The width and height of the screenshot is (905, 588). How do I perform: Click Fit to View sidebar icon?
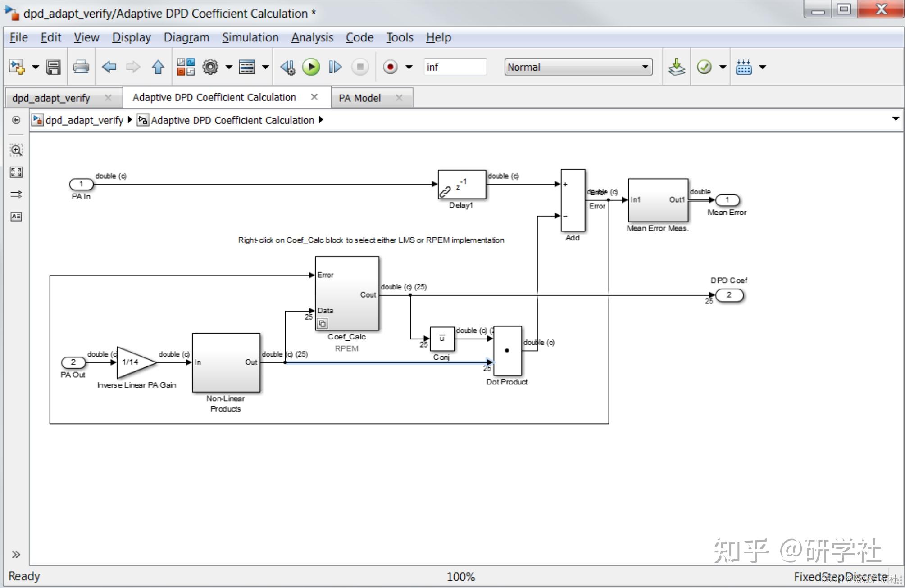click(x=16, y=172)
